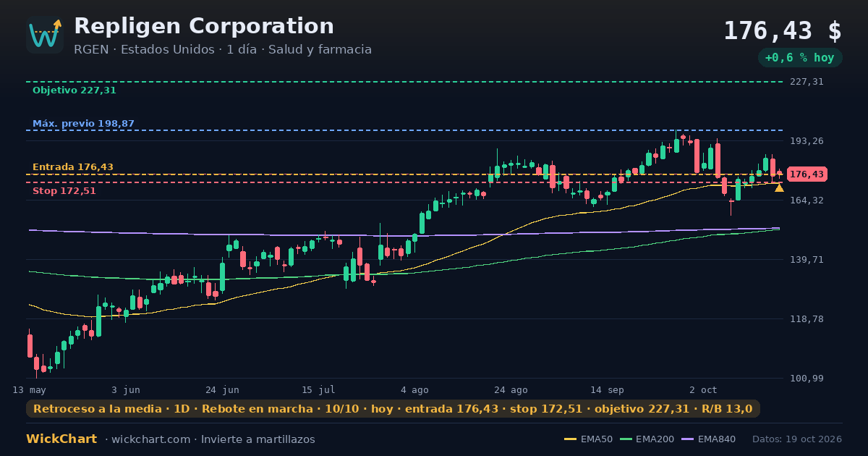Click the red 176,43 price tag on axis
The height and width of the screenshot is (456, 868).
click(x=807, y=174)
